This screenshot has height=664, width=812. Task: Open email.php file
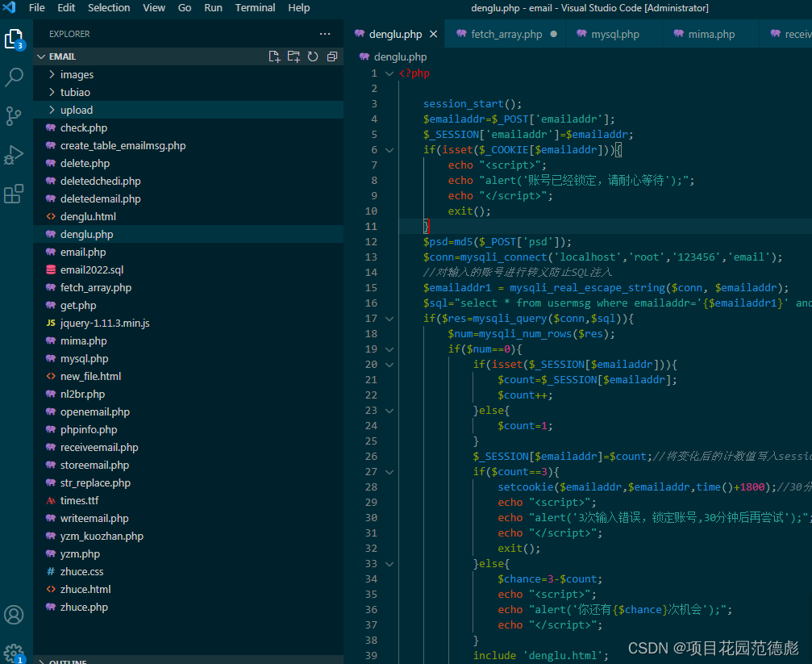[x=188, y=252]
